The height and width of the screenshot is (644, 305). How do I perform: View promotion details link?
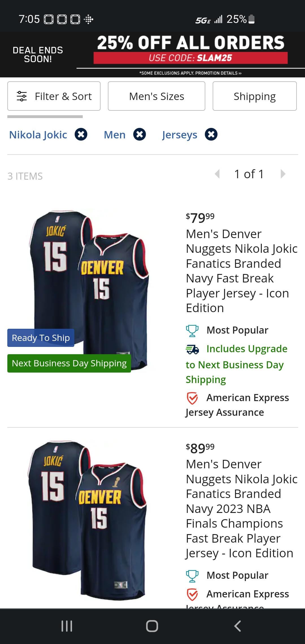click(x=191, y=73)
